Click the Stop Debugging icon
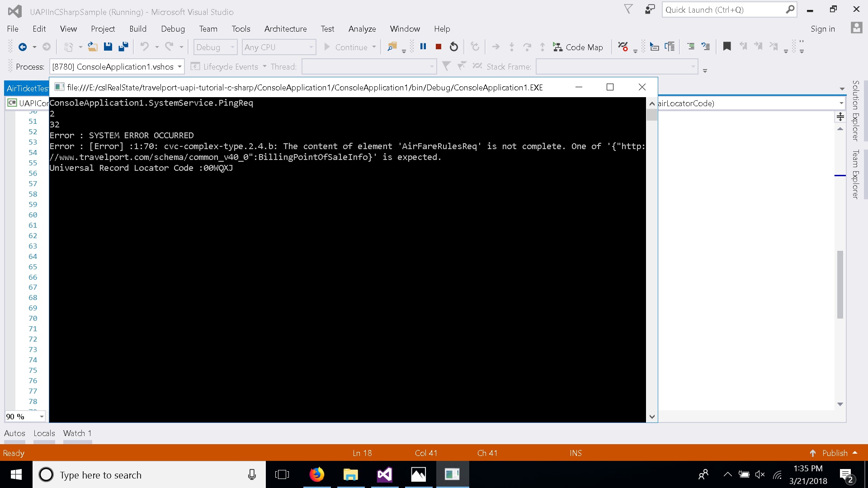Screen dimensions: 868x488 click(x=438, y=47)
